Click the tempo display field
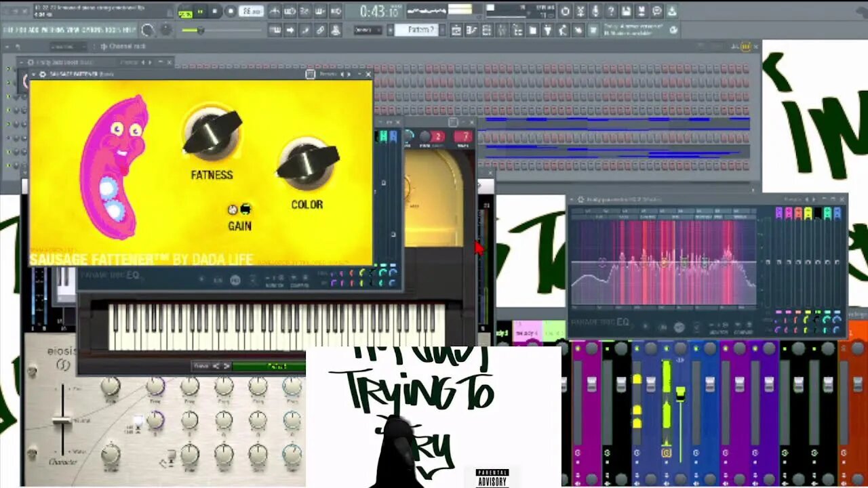 click(x=252, y=12)
